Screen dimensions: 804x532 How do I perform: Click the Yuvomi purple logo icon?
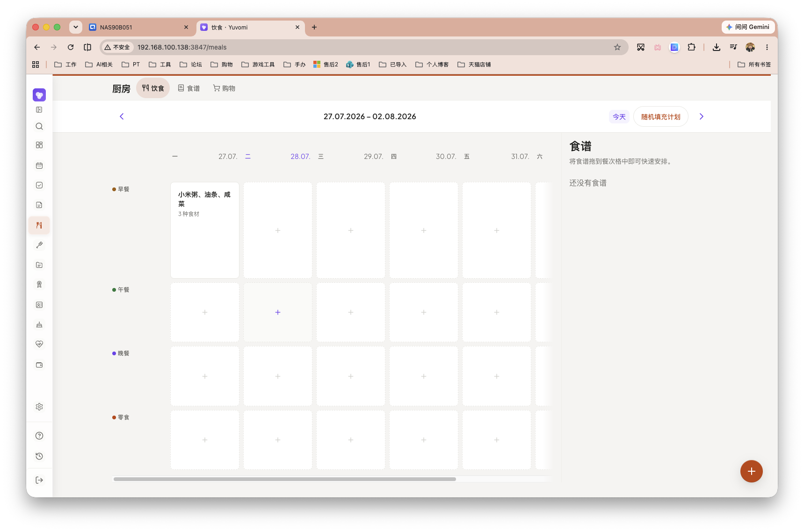tap(39, 95)
